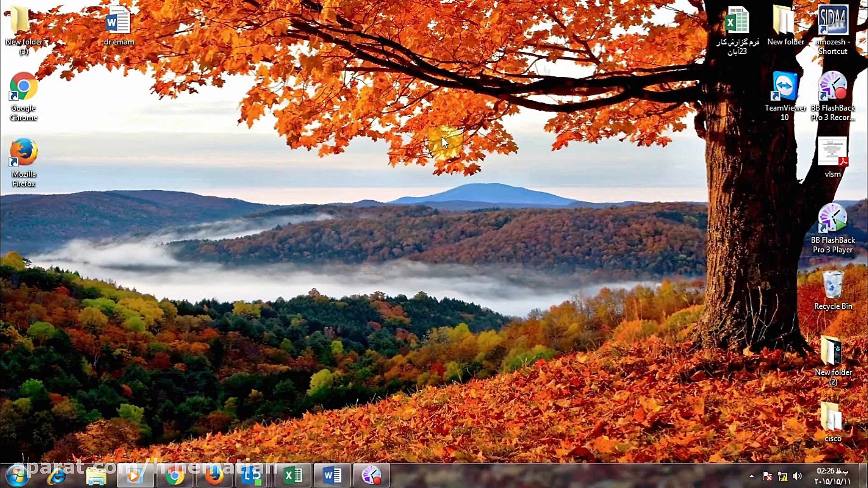Screen dimensions: 868x488
Task: Show hidden system tray icons
Action: click(x=751, y=476)
